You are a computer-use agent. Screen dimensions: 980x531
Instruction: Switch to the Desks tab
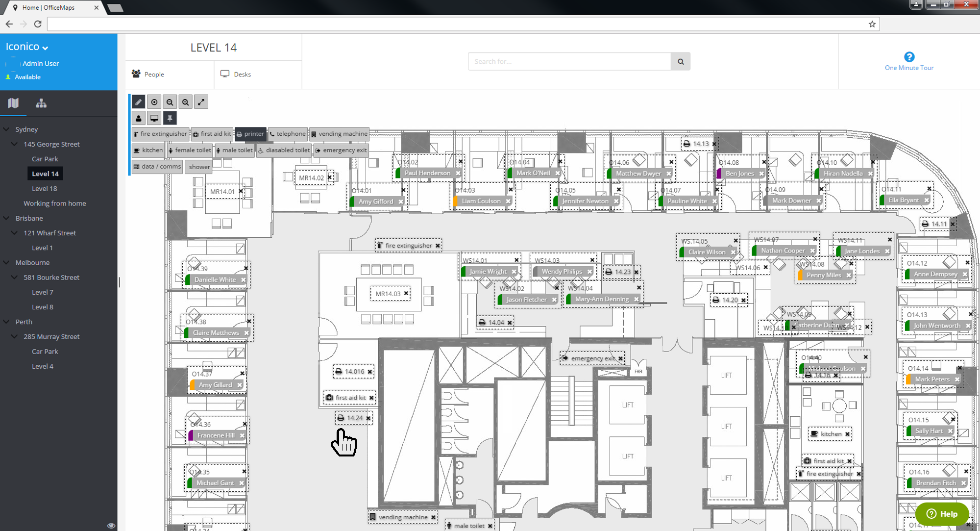point(236,74)
